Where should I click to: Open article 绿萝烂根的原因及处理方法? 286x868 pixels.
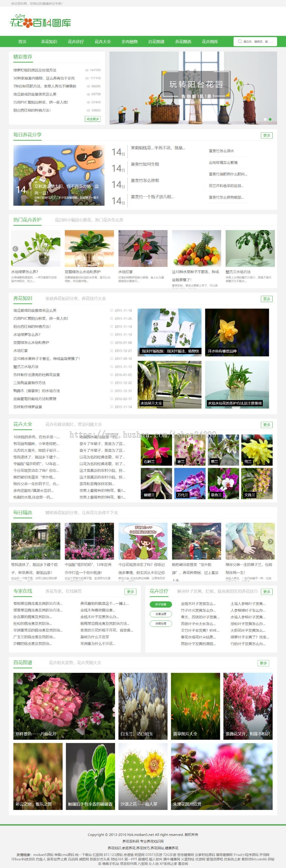[35, 70]
